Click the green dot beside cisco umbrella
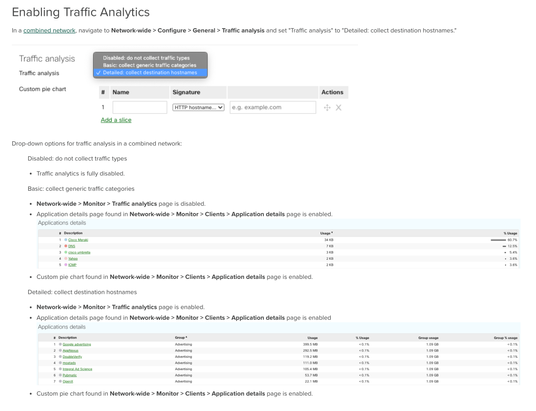The height and width of the screenshot is (411, 536). point(66,252)
